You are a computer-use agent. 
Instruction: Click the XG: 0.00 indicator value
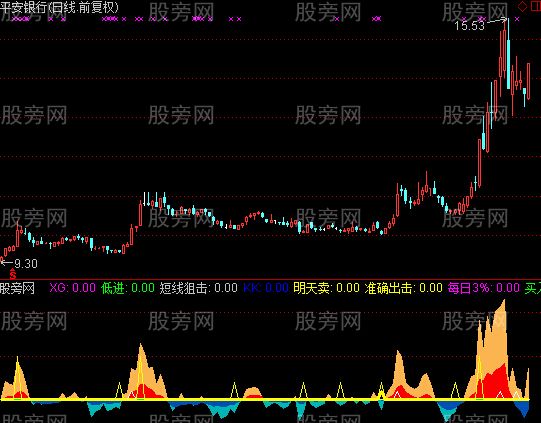pyautogui.click(x=72, y=288)
